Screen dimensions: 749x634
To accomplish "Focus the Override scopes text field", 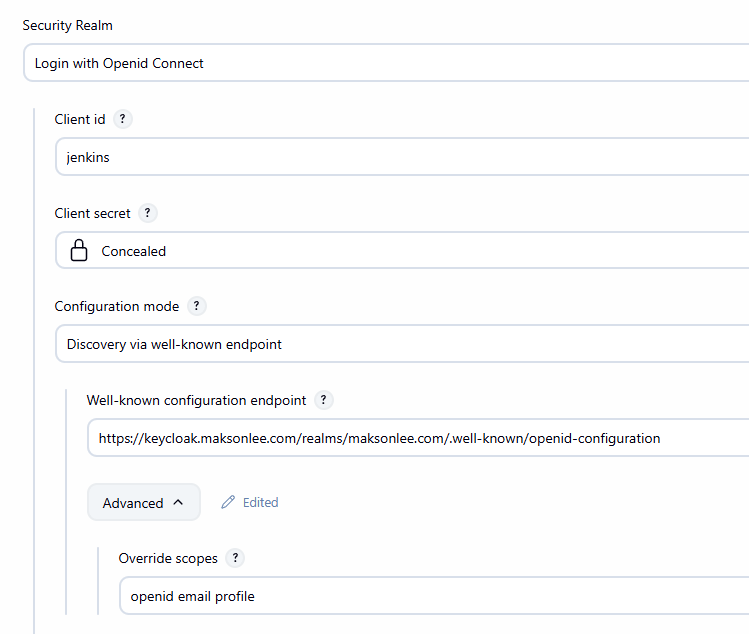I will tap(432, 596).
